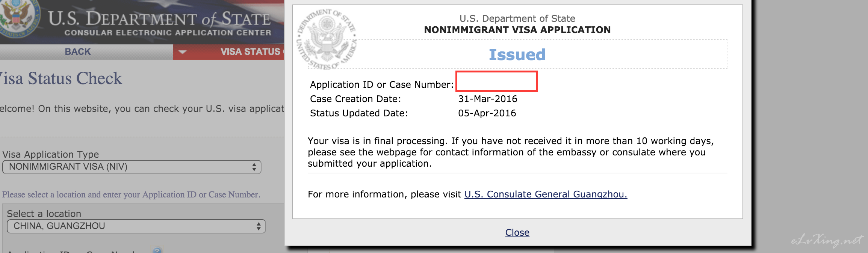Click the stepper arrows on the NONIMMIGRANT VISA selector
This screenshot has height=253, width=868.
254,167
